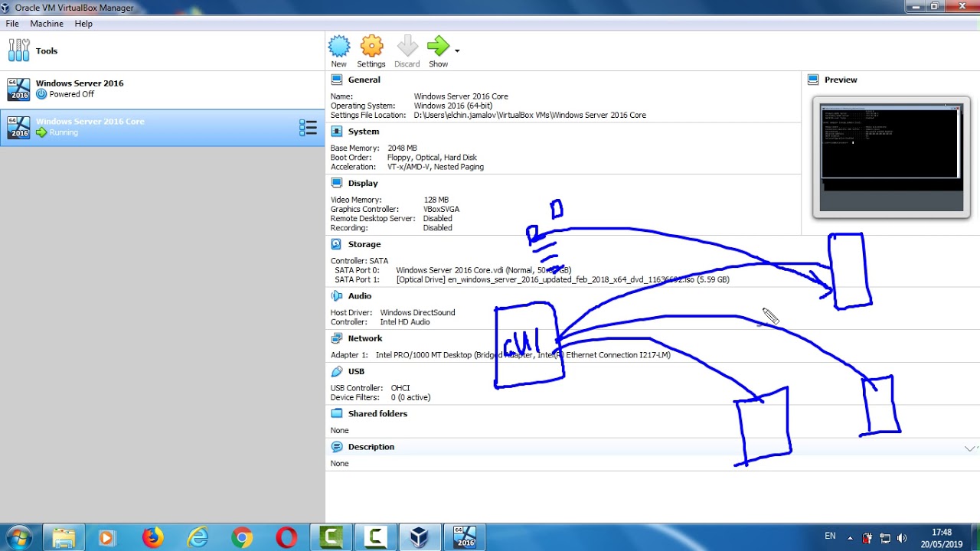Select the Windows Server 2016 Core VM
Image resolution: width=980 pixels, height=551 pixels.
tap(162, 127)
